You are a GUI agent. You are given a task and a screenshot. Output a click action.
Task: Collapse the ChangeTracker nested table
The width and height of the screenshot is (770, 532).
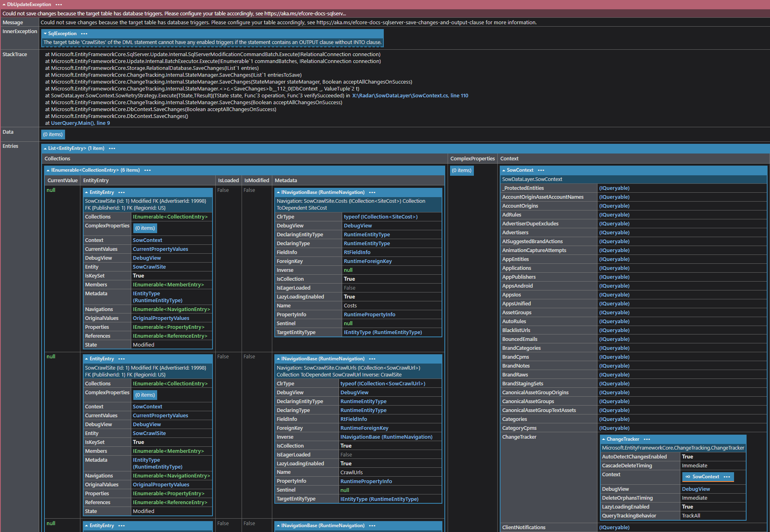pyautogui.click(x=604, y=439)
